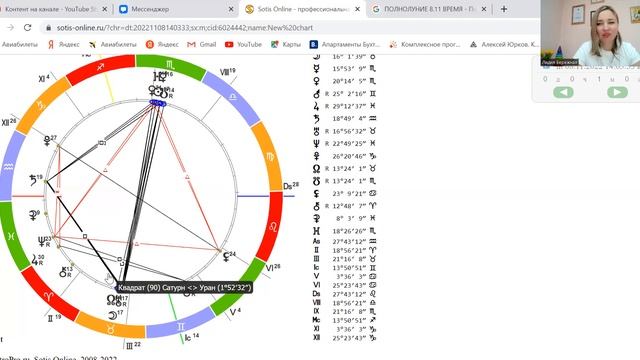Click the Taurus sign on orange segment
Image resolution: width=640 pixels, height=360 pixels.
[110, 328]
